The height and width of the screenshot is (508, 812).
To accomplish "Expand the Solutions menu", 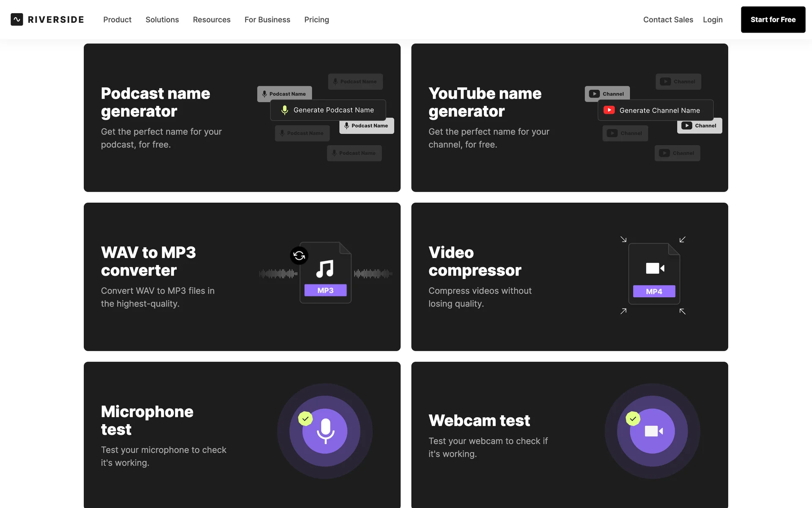I will (x=162, y=19).
